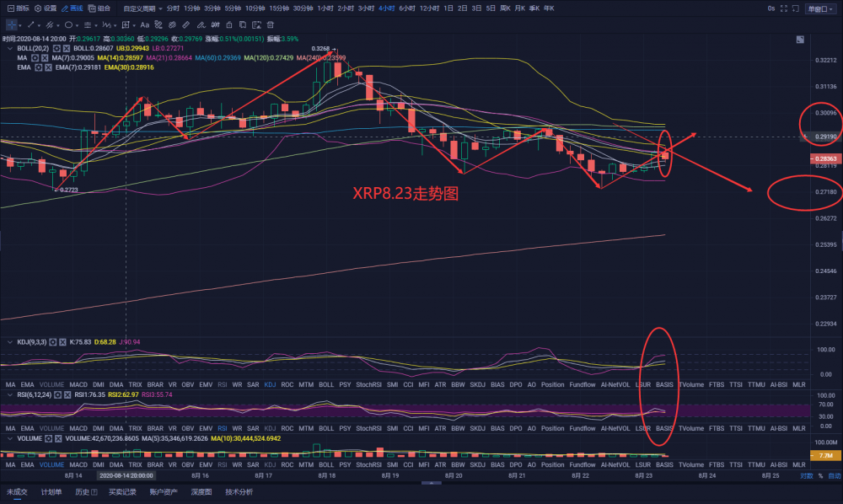Click the lock drawings icon

tap(229, 24)
